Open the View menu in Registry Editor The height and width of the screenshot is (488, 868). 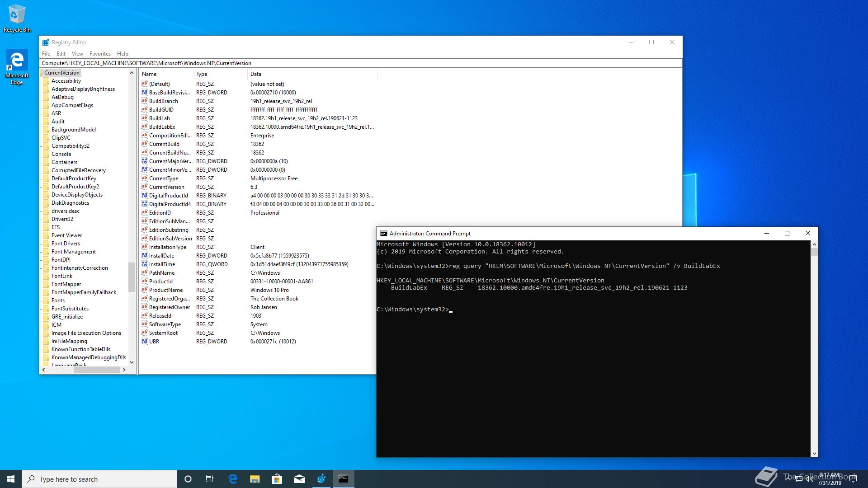click(77, 54)
